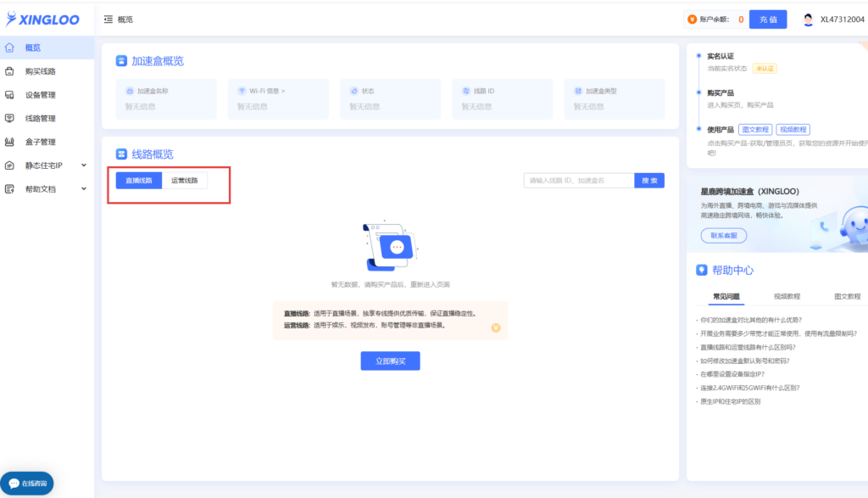Open FAQ 你们的加速盒对比其他的有什么优势?
This screenshot has width=868, height=498.
tap(751, 320)
